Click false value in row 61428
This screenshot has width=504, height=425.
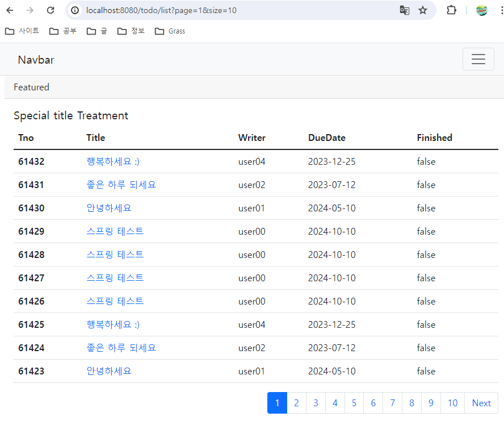coord(426,255)
